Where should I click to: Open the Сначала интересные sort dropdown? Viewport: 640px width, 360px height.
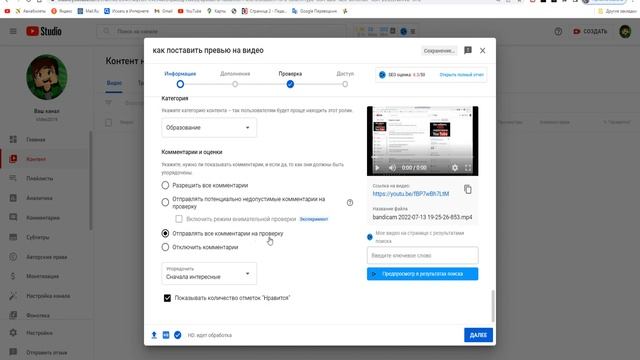209,273
